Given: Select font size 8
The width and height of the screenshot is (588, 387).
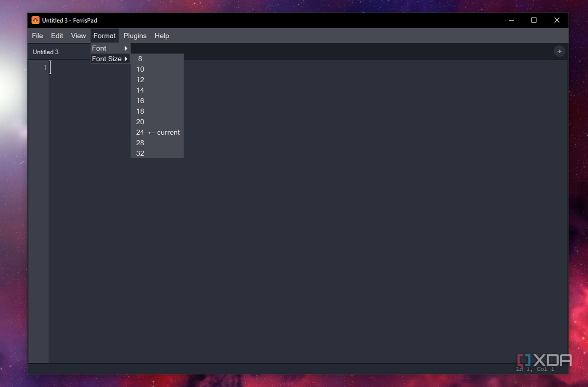Looking at the screenshot, I should [157, 59].
